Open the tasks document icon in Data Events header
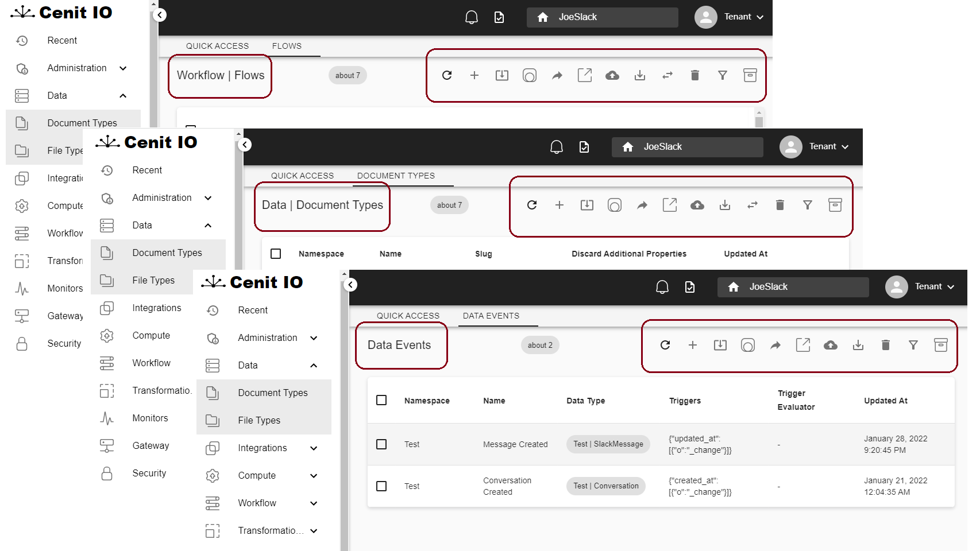The image size is (980, 551). coord(690,287)
